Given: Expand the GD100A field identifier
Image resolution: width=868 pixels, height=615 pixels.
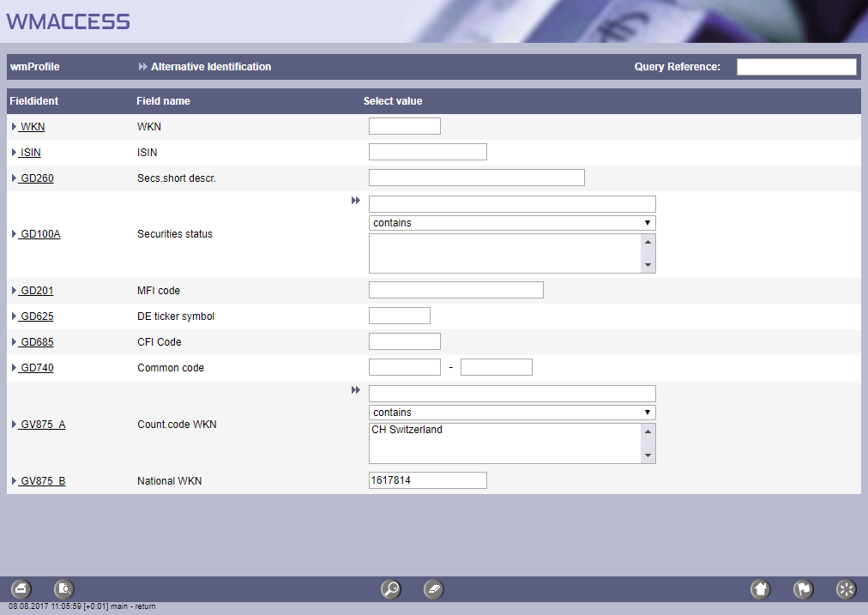Looking at the screenshot, I should [39, 234].
